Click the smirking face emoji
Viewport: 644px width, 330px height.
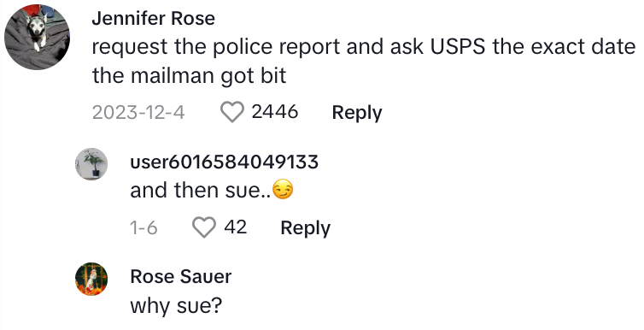point(283,191)
